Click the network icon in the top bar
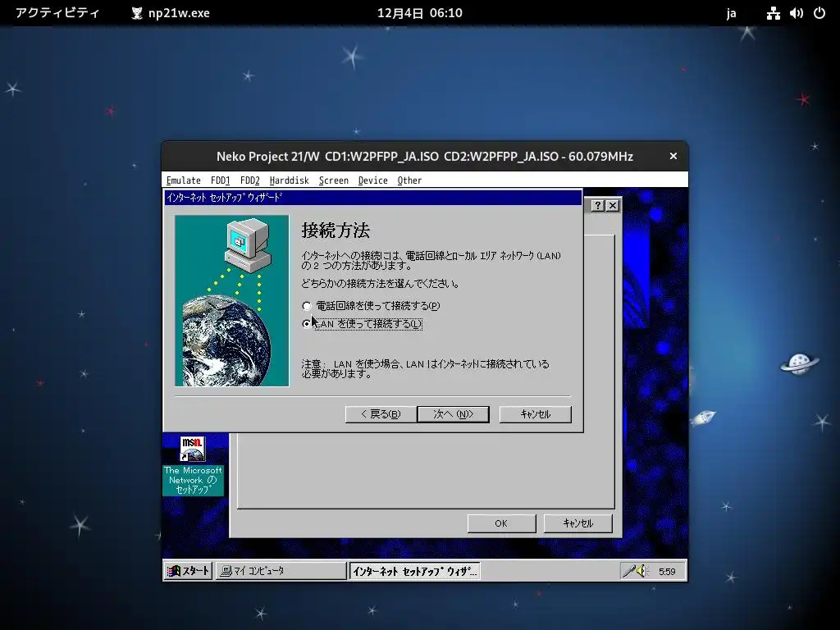This screenshot has width=840, height=630. pyautogui.click(x=773, y=13)
